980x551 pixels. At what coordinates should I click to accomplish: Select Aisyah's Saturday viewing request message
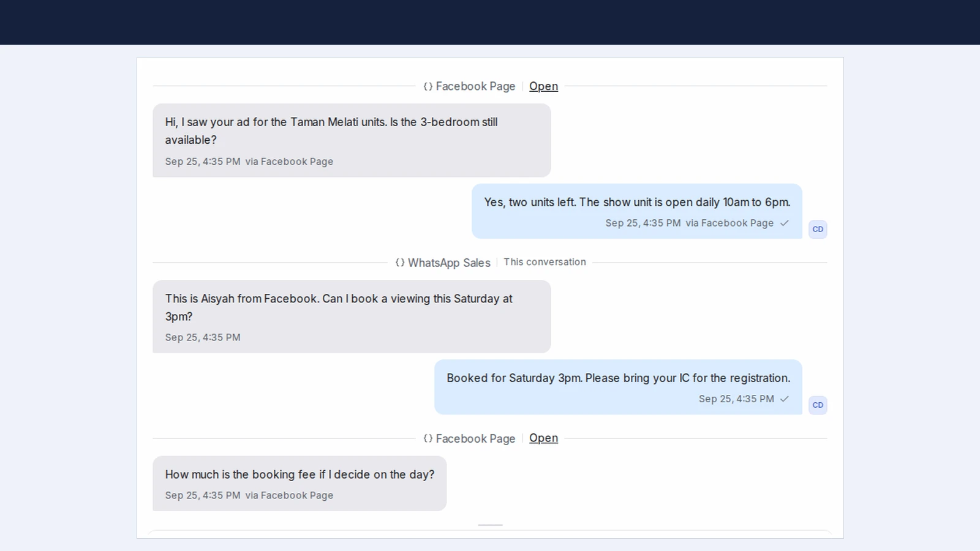(x=352, y=317)
